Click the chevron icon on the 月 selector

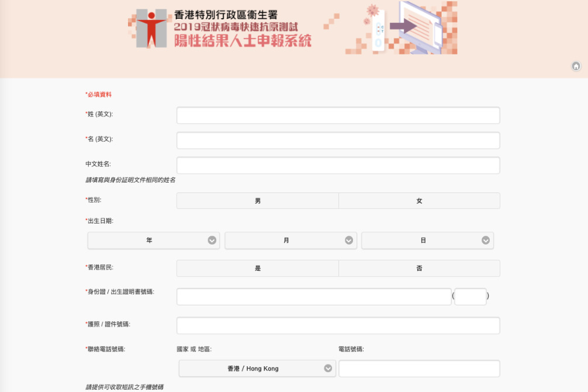(x=350, y=240)
